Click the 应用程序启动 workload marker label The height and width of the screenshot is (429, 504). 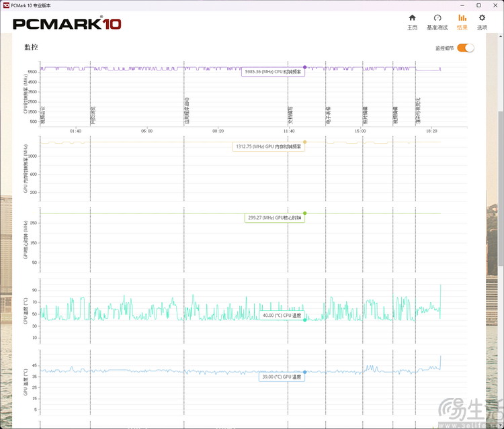[187, 111]
